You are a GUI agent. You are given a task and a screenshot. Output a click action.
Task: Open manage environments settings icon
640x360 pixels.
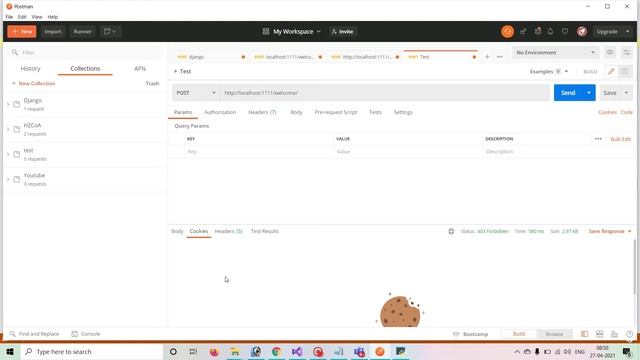click(627, 52)
